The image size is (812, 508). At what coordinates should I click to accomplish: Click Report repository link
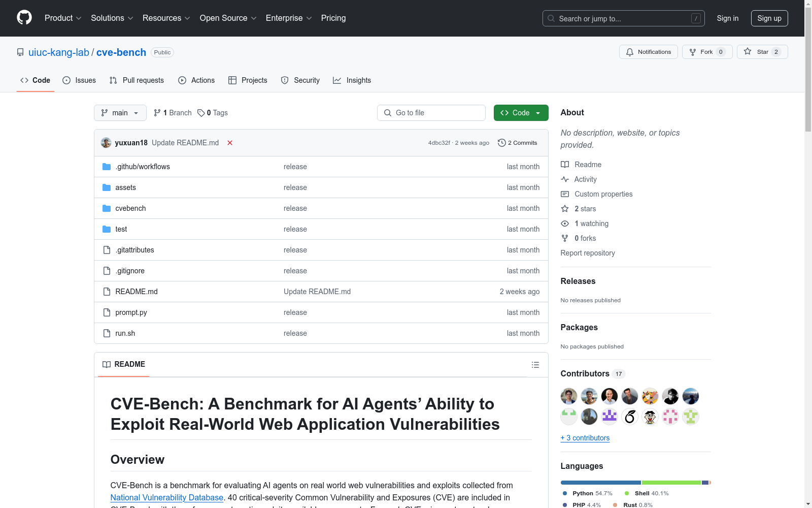[588, 253]
